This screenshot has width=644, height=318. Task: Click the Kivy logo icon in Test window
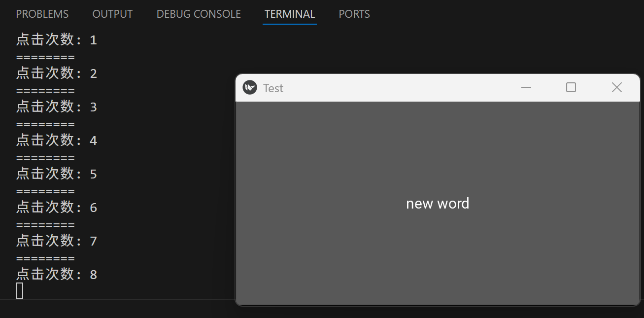tap(250, 88)
